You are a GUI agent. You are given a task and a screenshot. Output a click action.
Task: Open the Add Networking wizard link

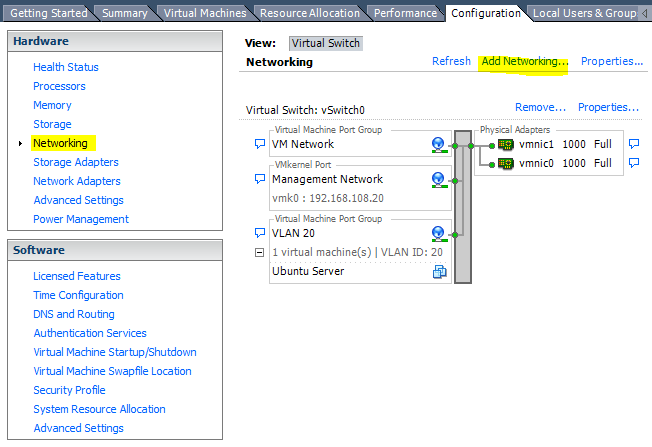pos(524,61)
